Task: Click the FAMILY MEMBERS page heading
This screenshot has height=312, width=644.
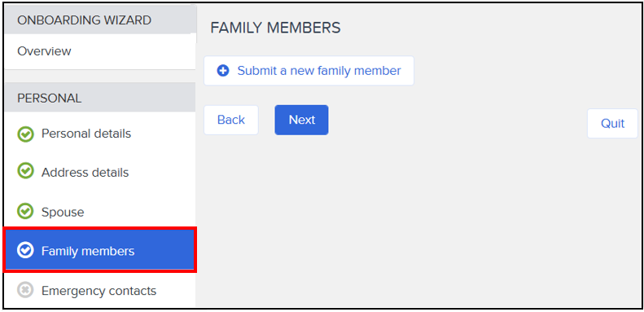Action: [x=275, y=28]
